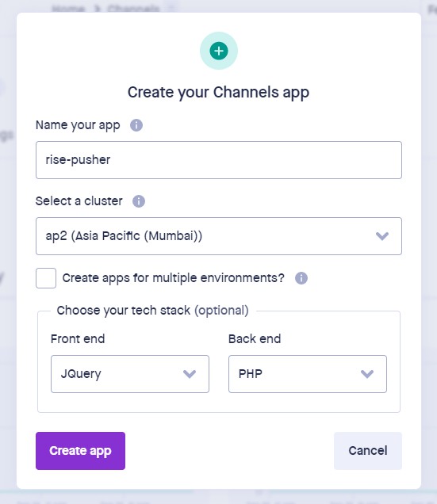Dismiss the dialog with Cancel
This screenshot has height=504, width=437.
(x=368, y=451)
